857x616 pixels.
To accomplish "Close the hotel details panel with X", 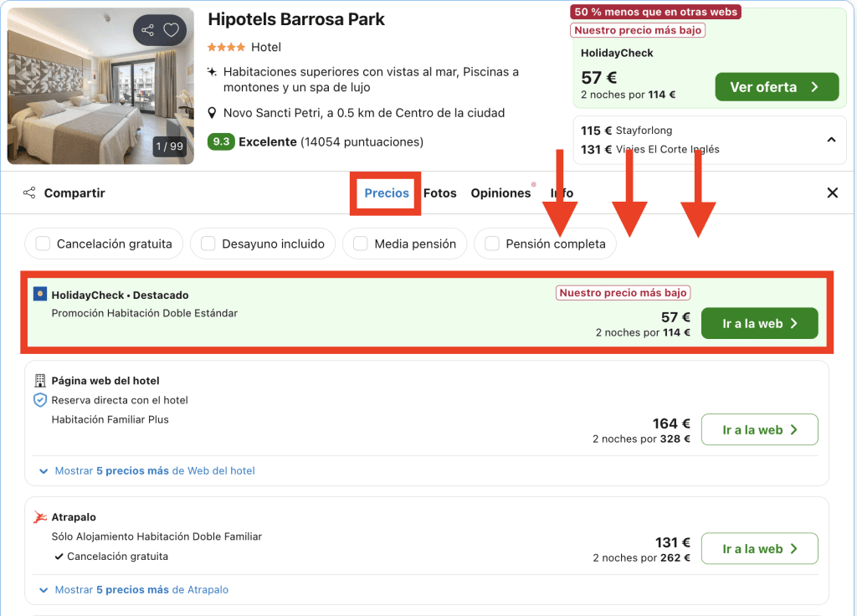I will pos(832,193).
